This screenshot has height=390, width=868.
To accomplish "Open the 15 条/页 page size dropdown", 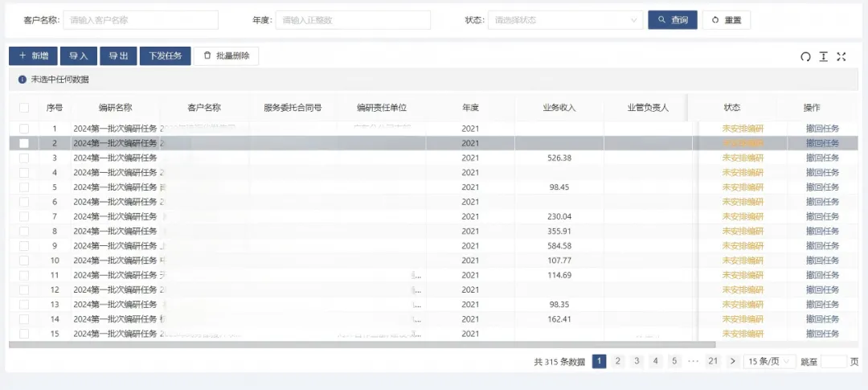I will pos(769,361).
